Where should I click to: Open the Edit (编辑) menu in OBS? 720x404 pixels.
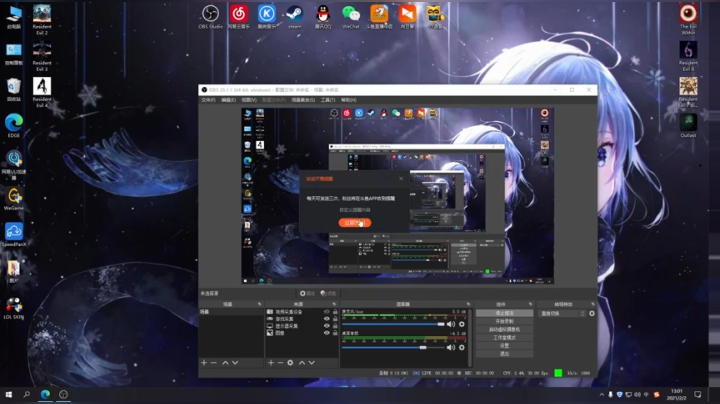[x=228, y=100]
